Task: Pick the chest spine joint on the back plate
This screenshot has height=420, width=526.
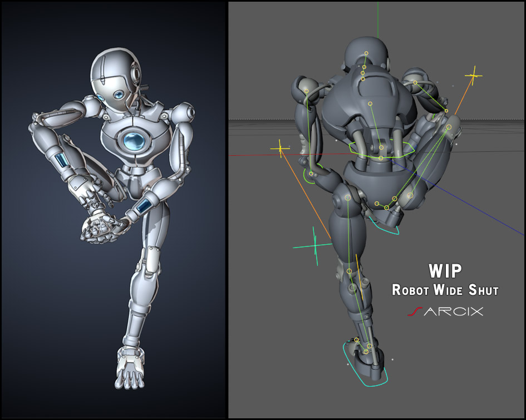Action: pyautogui.click(x=370, y=104)
